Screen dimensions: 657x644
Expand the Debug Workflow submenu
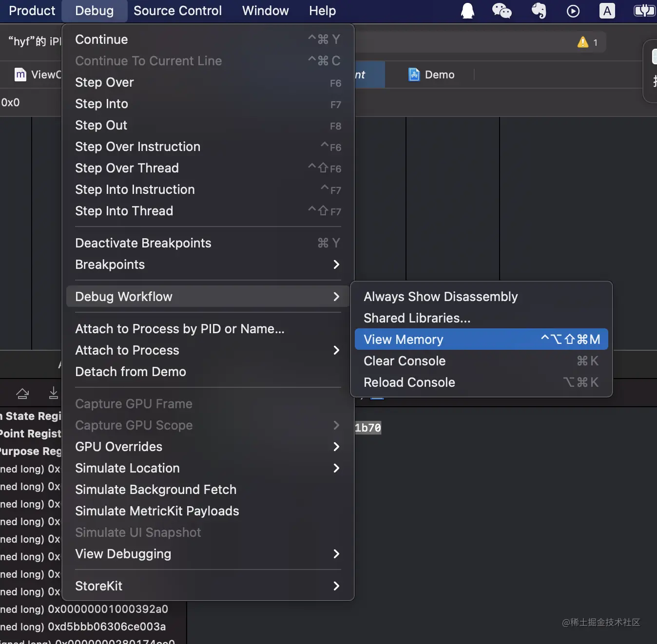208,297
